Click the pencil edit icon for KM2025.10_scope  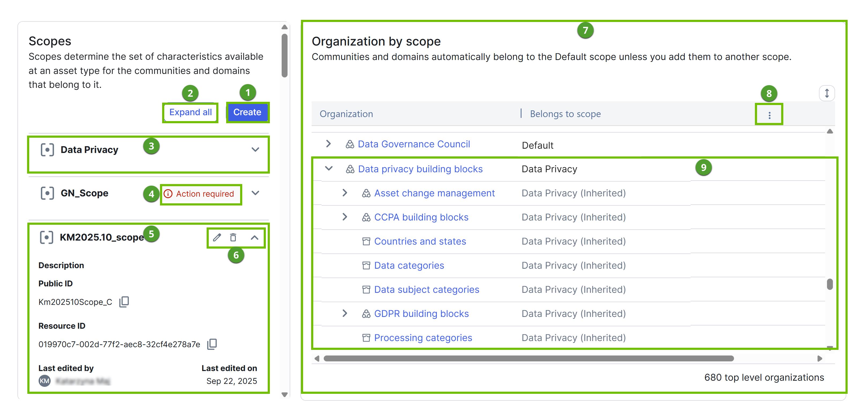point(217,238)
